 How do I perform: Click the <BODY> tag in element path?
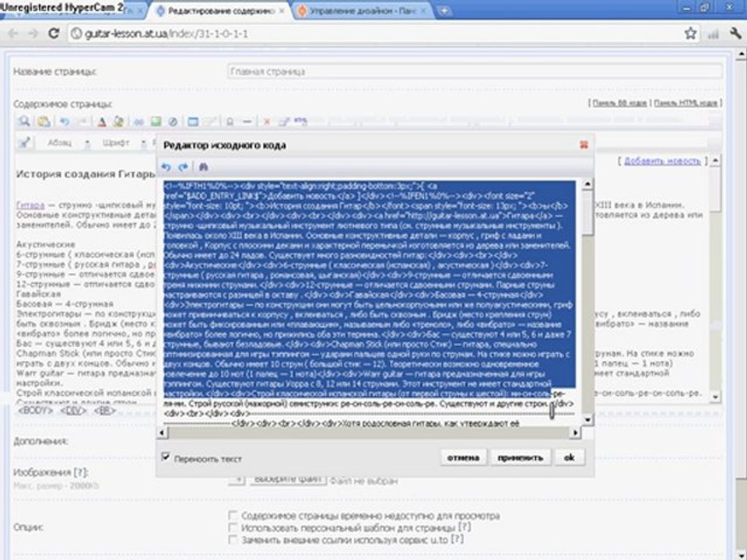tap(35, 410)
